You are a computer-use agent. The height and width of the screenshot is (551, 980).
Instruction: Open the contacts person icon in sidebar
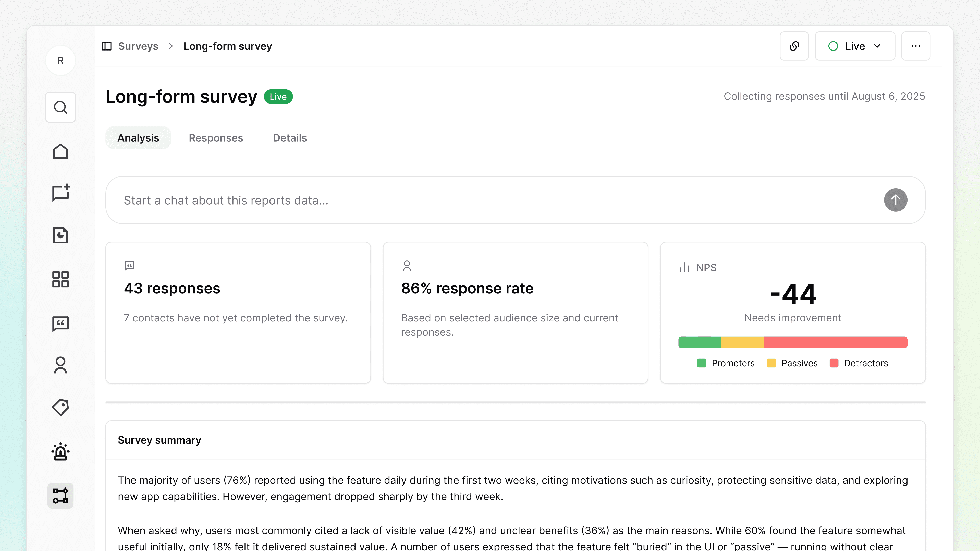pos(60,365)
